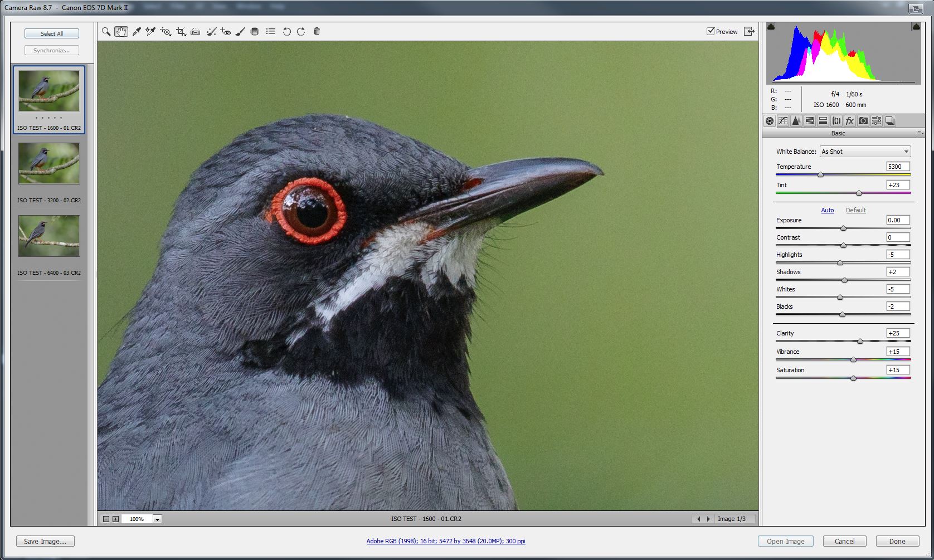This screenshot has width=934, height=560.
Task: Toggle the highlight clipping warning on the histogram
Action: (x=916, y=26)
